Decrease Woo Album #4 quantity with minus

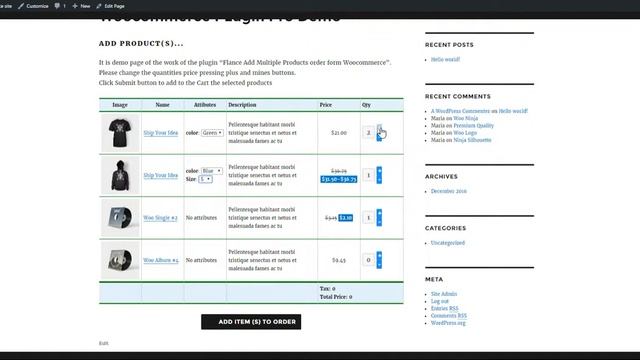pyautogui.click(x=379, y=264)
